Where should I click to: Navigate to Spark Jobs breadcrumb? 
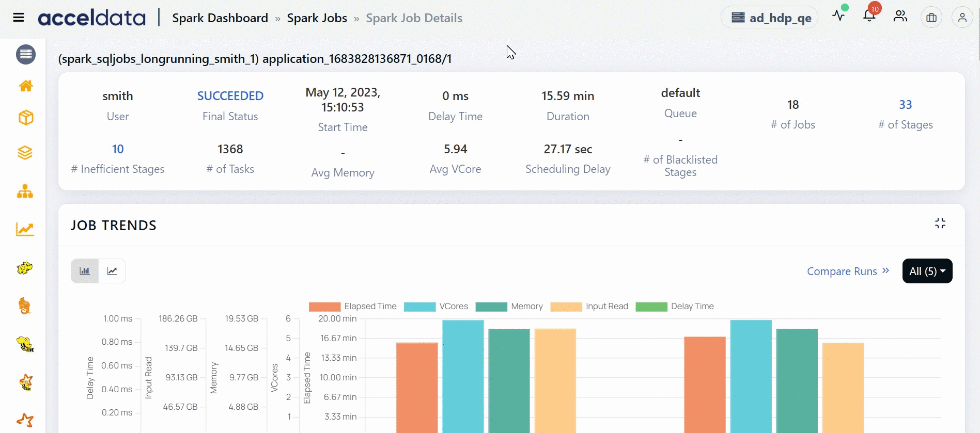(x=317, y=18)
